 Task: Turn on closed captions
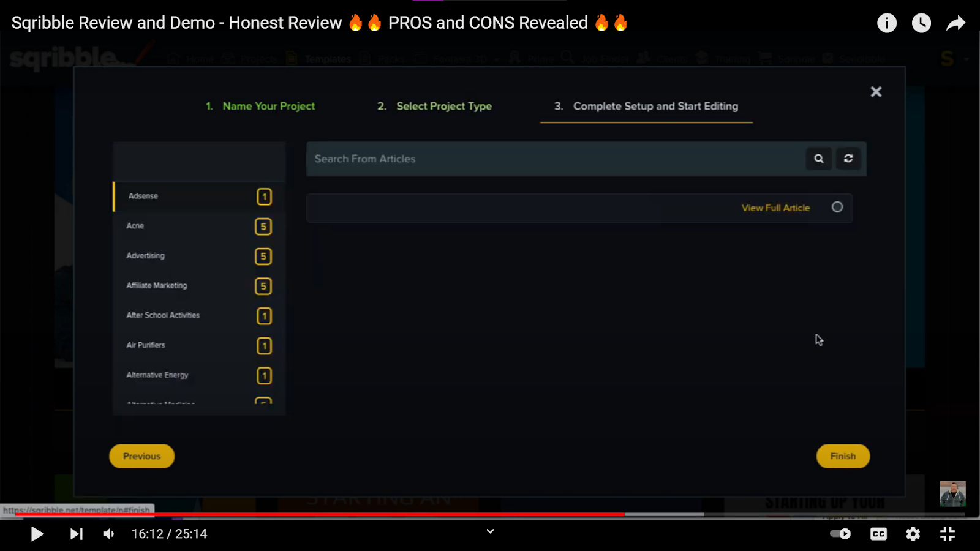click(878, 534)
